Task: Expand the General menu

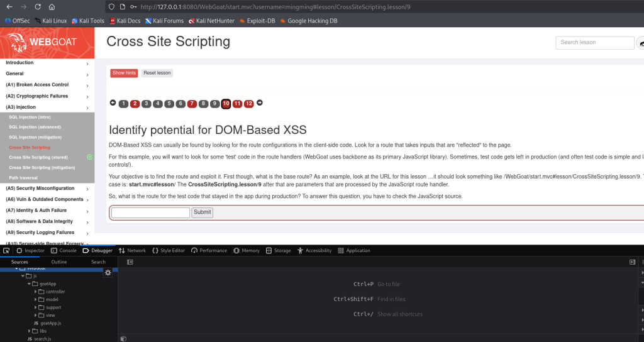Action: (47, 74)
